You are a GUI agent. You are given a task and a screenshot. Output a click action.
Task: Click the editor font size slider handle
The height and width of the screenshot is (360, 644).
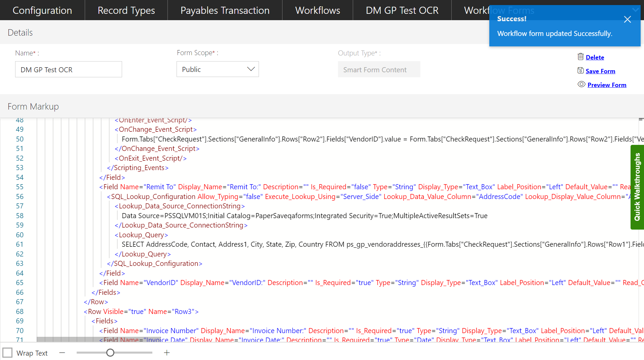(110, 353)
